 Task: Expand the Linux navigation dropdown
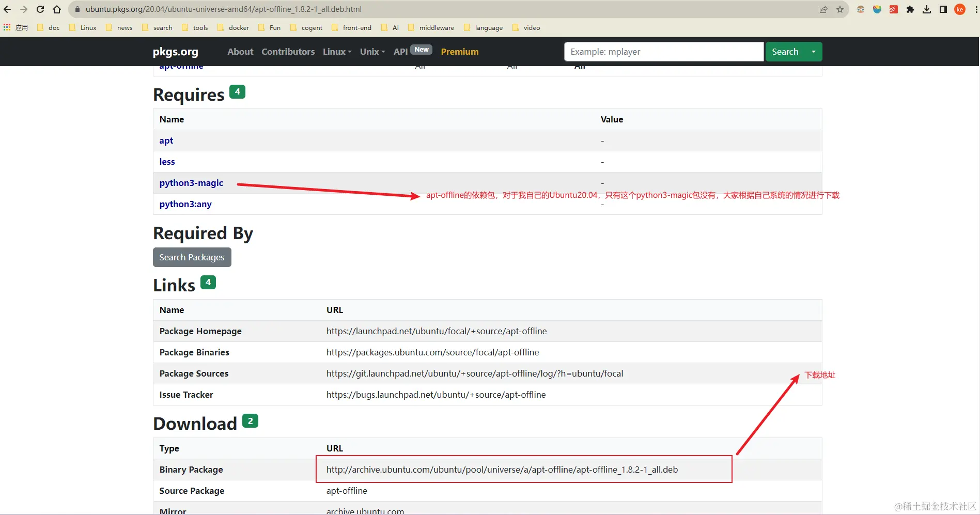pos(337,52)
